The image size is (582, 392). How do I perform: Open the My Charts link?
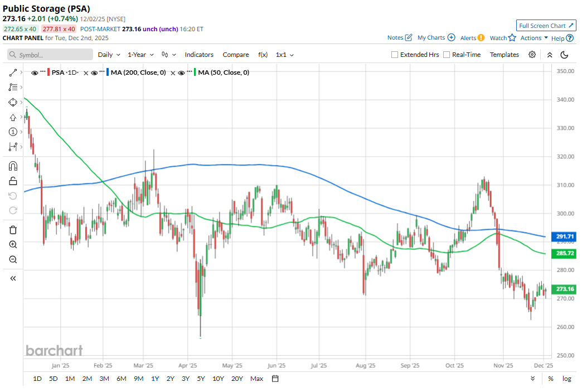click(436, 38)
